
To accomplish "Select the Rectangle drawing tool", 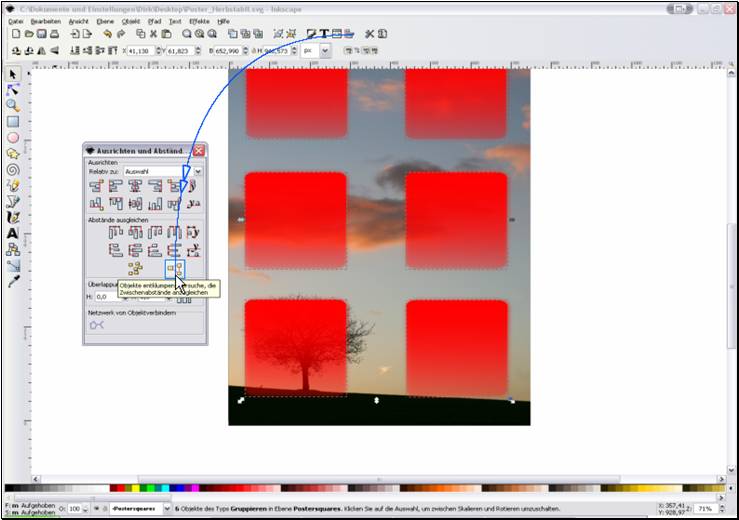I will click(x=13, y=121).
